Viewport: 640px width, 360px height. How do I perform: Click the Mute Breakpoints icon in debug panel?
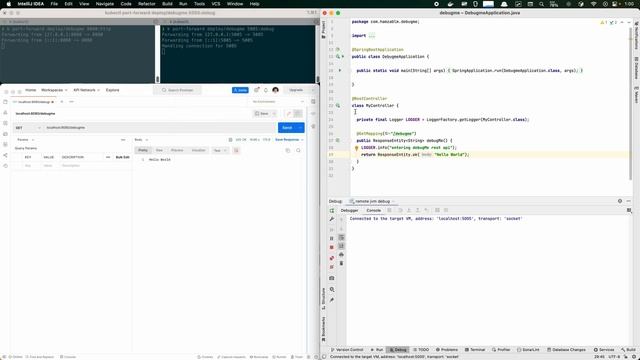point(332,267)
